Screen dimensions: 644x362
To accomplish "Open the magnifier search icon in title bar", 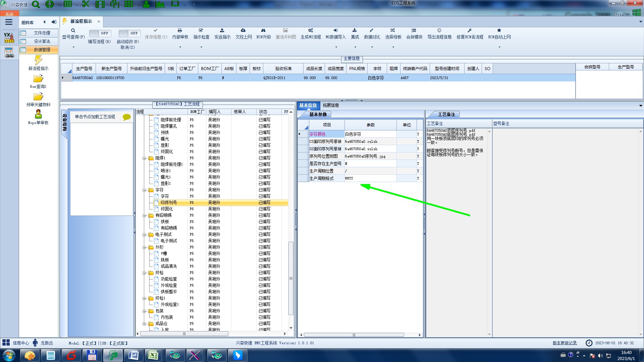I will point(36,4).
